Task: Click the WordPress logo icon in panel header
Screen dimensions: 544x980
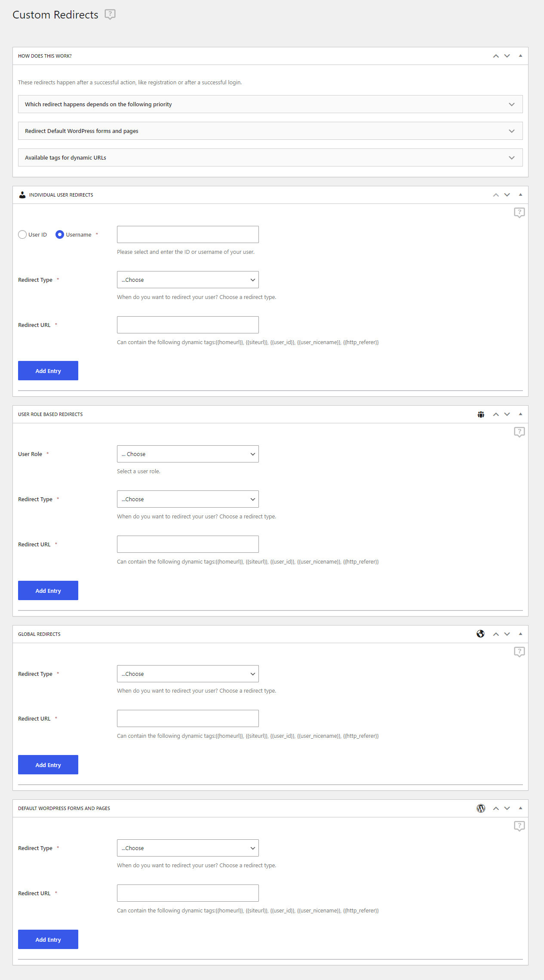Action: click(481, 808)
